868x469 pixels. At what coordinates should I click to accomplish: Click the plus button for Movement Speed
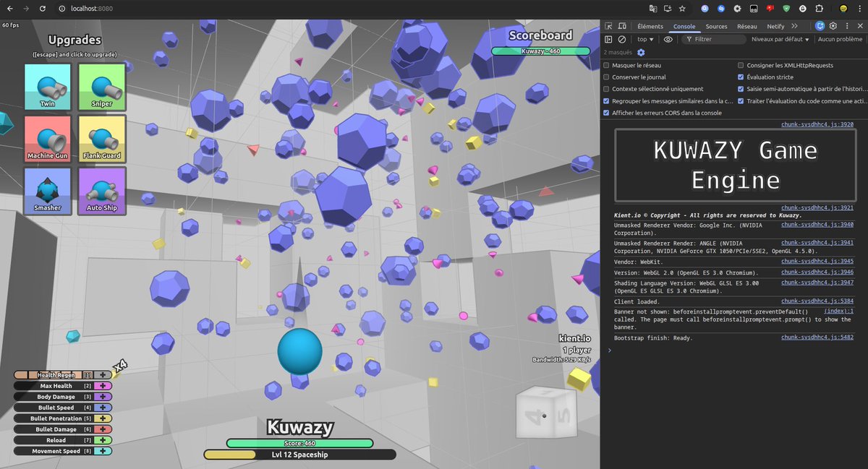pos(104,451)
